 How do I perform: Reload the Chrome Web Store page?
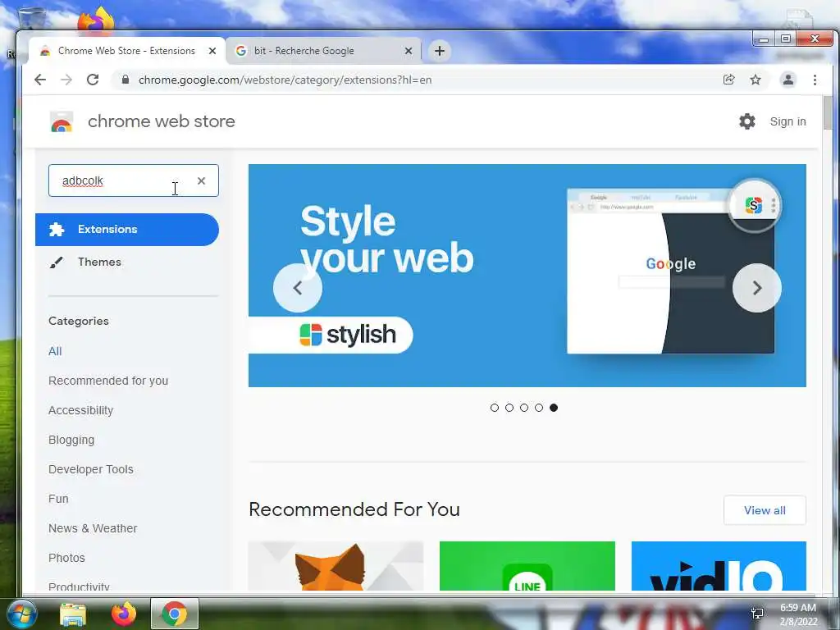click(x=93, y=80)
